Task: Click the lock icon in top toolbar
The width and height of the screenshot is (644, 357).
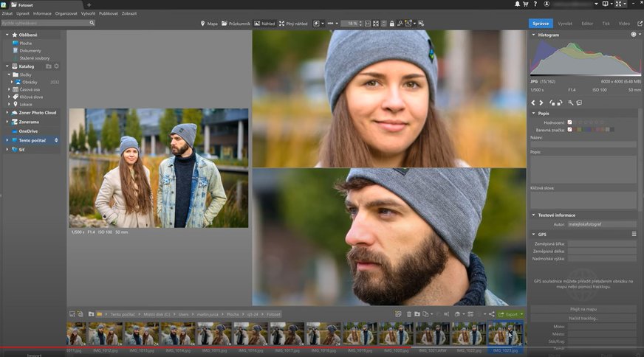Action: click(391, 24)
